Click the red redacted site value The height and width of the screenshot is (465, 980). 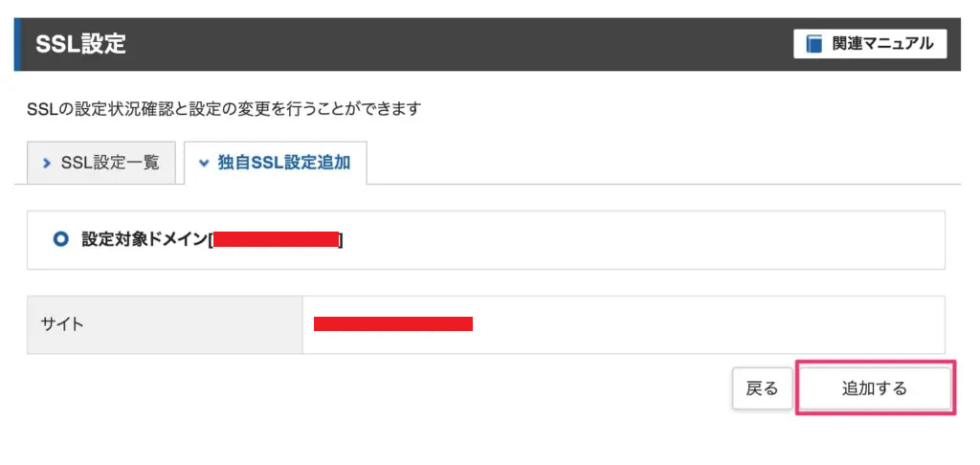click(x=393, y=323)
